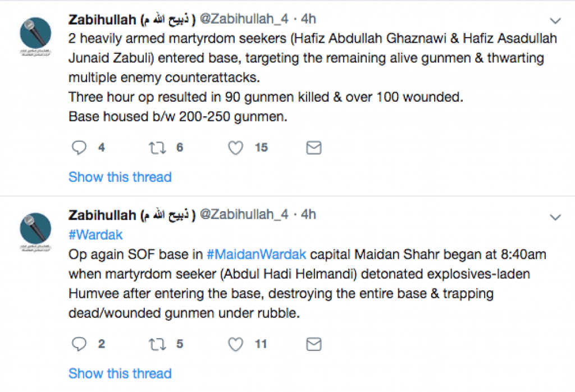Show this thread under the #Wardak tweet
This screenshot has width=575, height=392.
click(x=120, y=373)
